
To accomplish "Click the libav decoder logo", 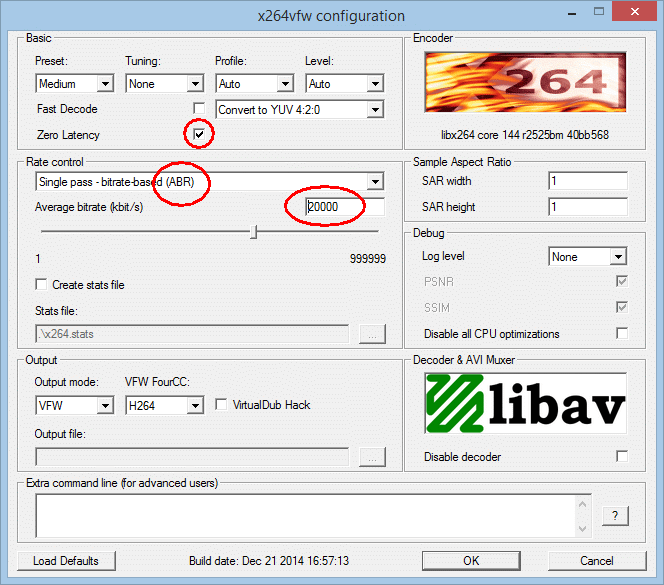I will (x=526, y=405).
